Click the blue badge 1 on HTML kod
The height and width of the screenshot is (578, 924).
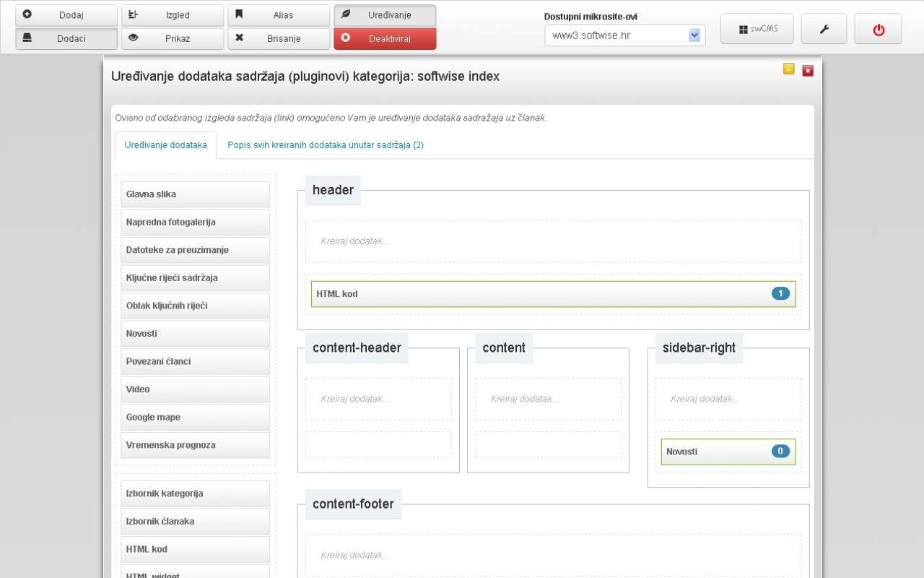(x=780, y=293)
